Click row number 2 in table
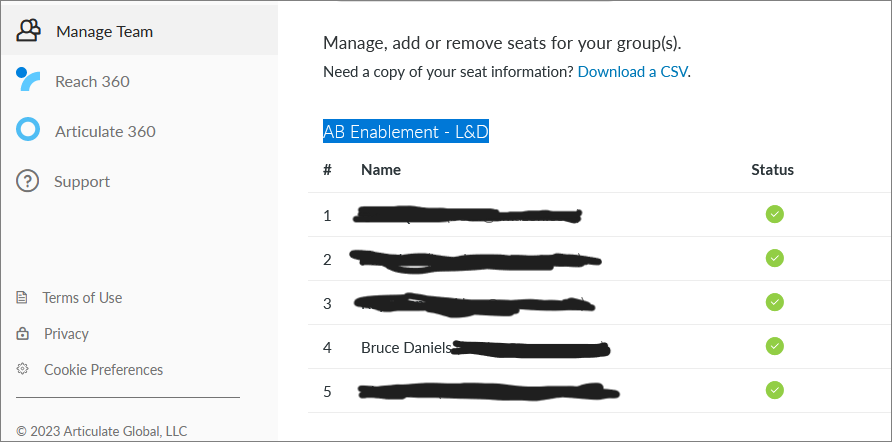The image size is (892, 442). [327, 260]
